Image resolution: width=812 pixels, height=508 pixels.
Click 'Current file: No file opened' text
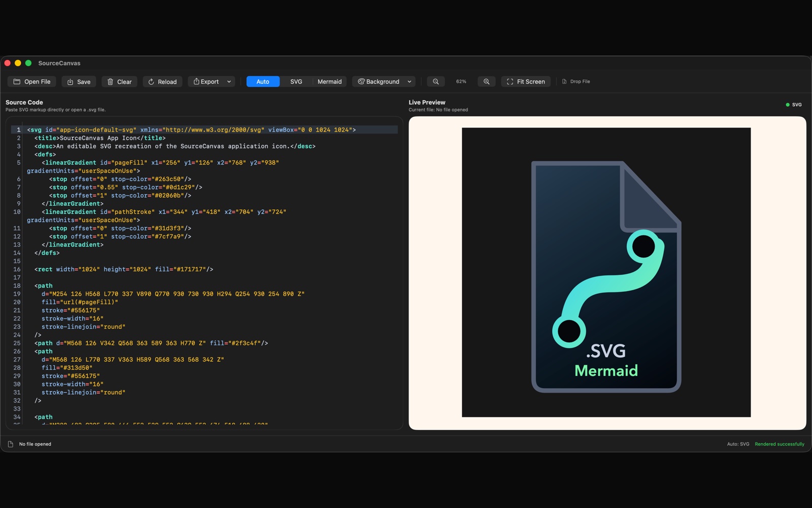click(438, 110)
